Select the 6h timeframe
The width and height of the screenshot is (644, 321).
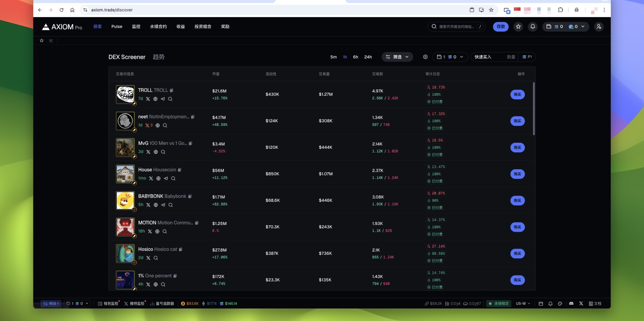click(356, 57)
